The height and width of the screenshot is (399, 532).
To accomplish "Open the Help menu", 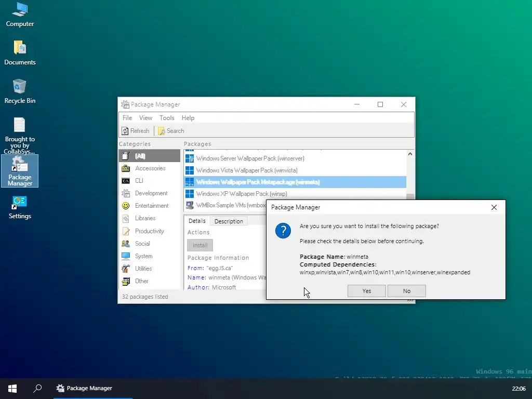I will [188, 118].
